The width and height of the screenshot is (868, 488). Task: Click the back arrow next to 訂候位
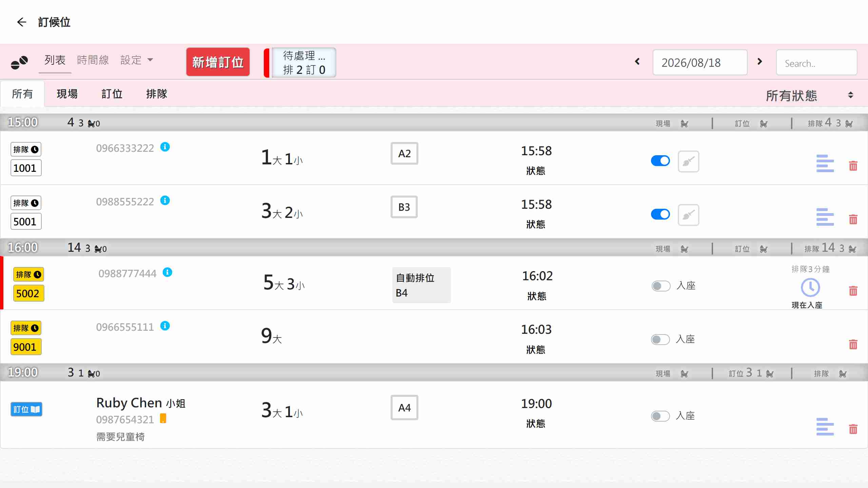(x=22, y=22)
